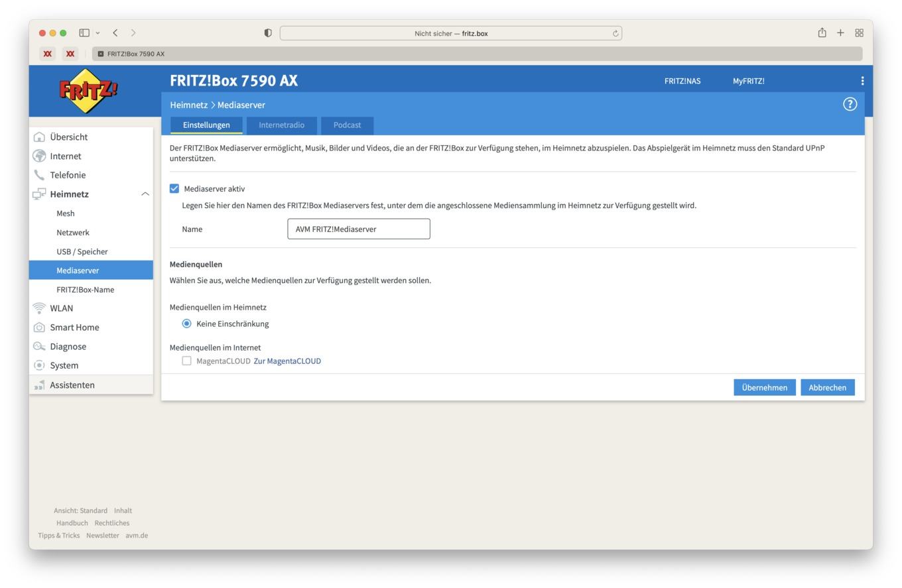Click the Telefonie phone handset icon

pyautogui.click(x=39, y=175)
